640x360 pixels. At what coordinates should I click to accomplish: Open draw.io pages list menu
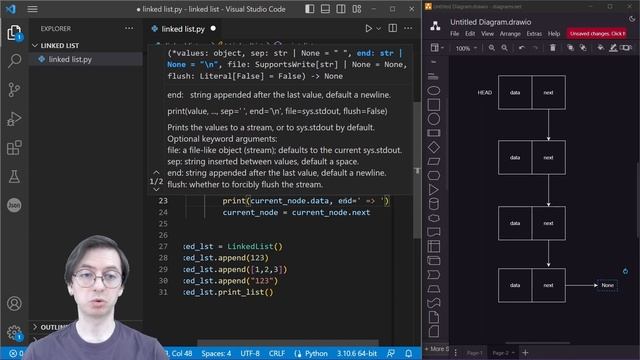456,353
